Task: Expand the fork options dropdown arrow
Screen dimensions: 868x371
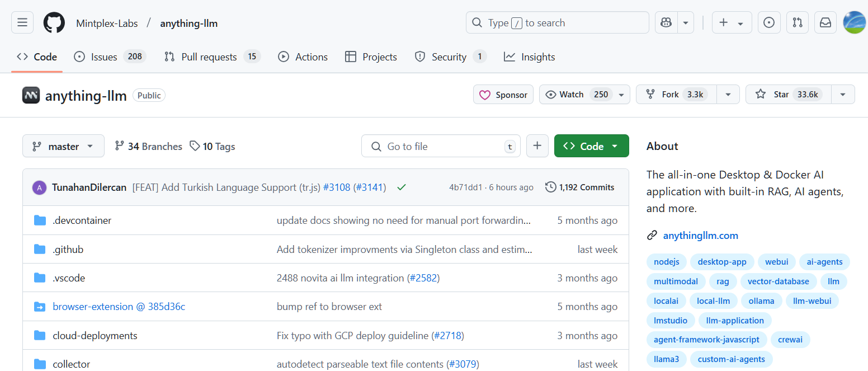Action: pyautogui.click(x=728, y=95)
